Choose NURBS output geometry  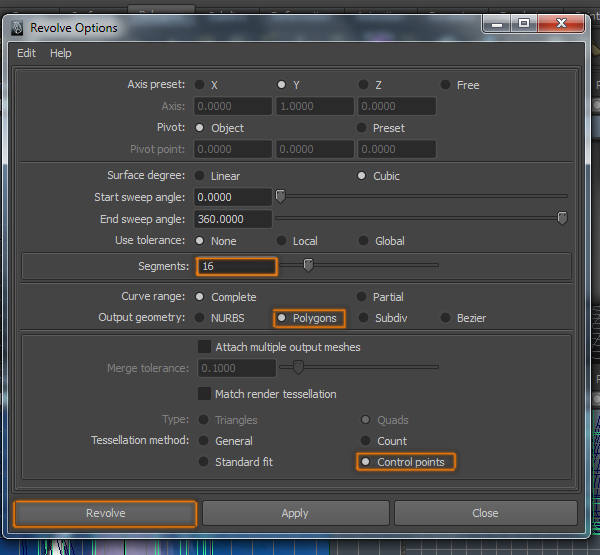[201, 318]
